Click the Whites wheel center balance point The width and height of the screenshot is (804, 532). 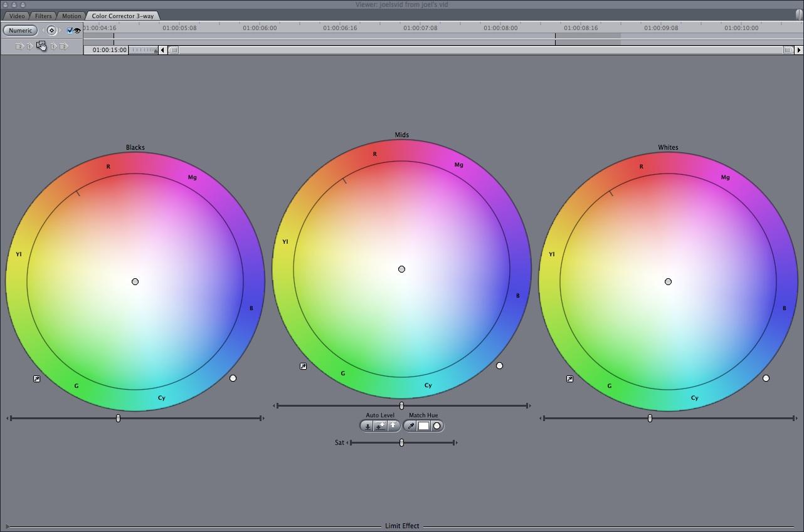tap(668, 282)
